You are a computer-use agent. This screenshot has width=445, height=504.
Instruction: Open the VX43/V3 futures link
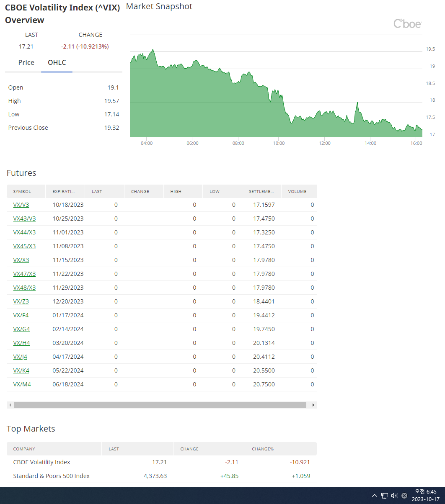(24, 219)
